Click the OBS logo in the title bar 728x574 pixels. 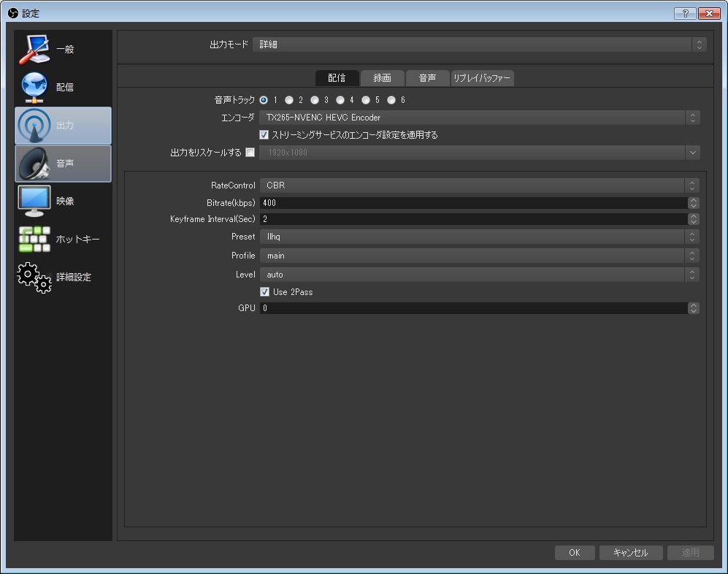13,13
